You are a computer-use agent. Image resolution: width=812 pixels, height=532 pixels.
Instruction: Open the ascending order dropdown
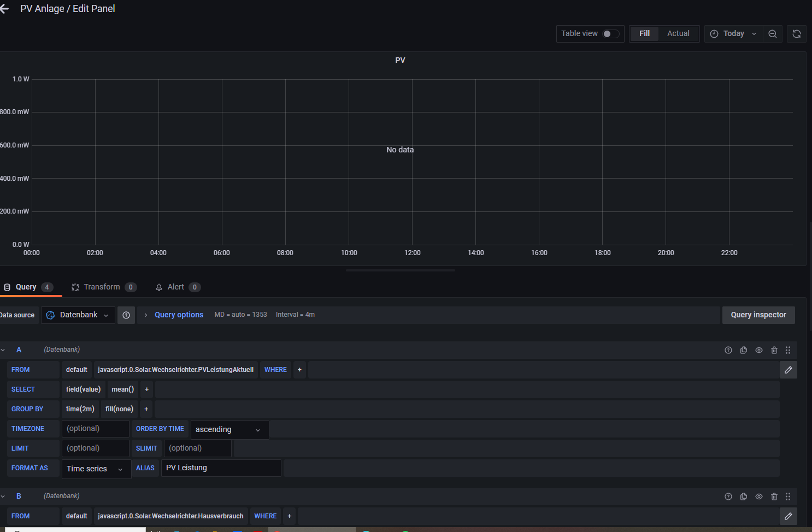tap(230, 430)
